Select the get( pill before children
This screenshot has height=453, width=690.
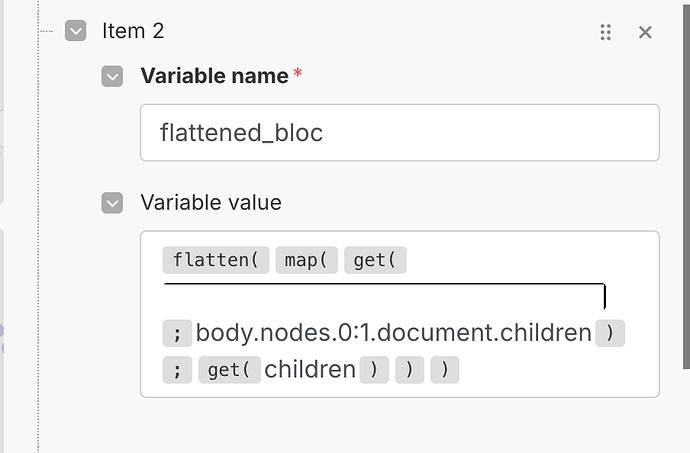coord(229,370)
